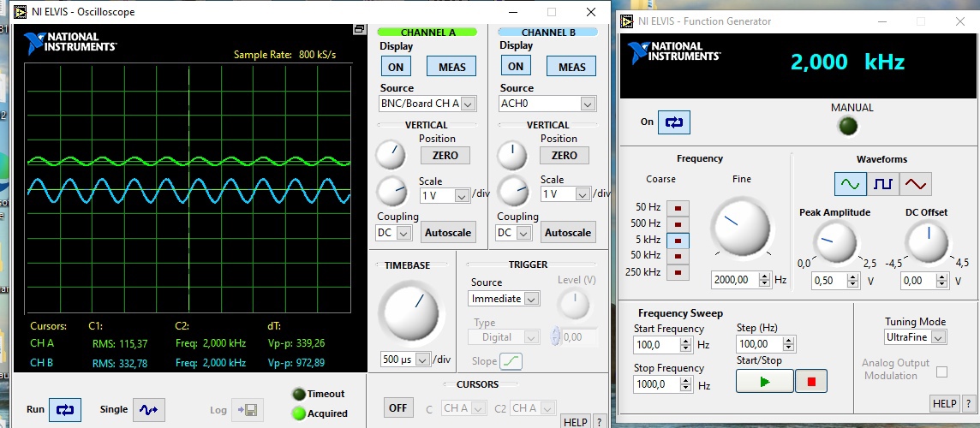Toggle the function generator On button

click(674, 122)
